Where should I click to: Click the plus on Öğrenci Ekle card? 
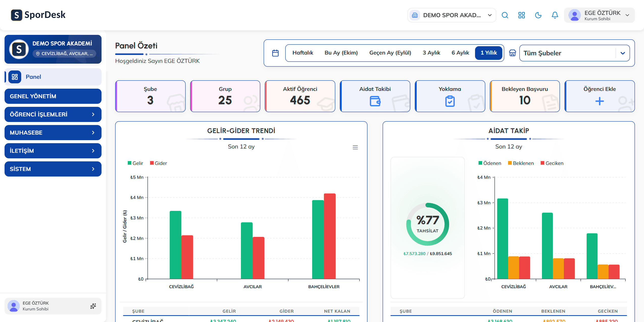[600, 101]
